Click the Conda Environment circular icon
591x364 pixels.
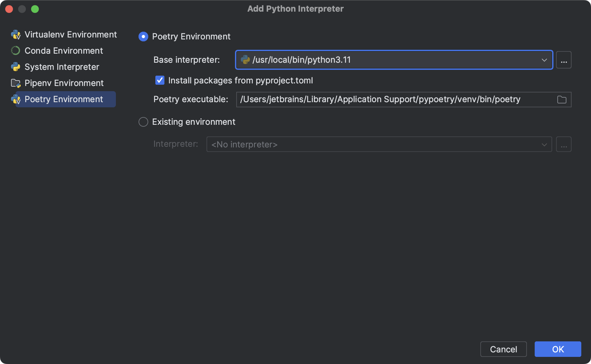pyautogui.click(x=16, y=51)
